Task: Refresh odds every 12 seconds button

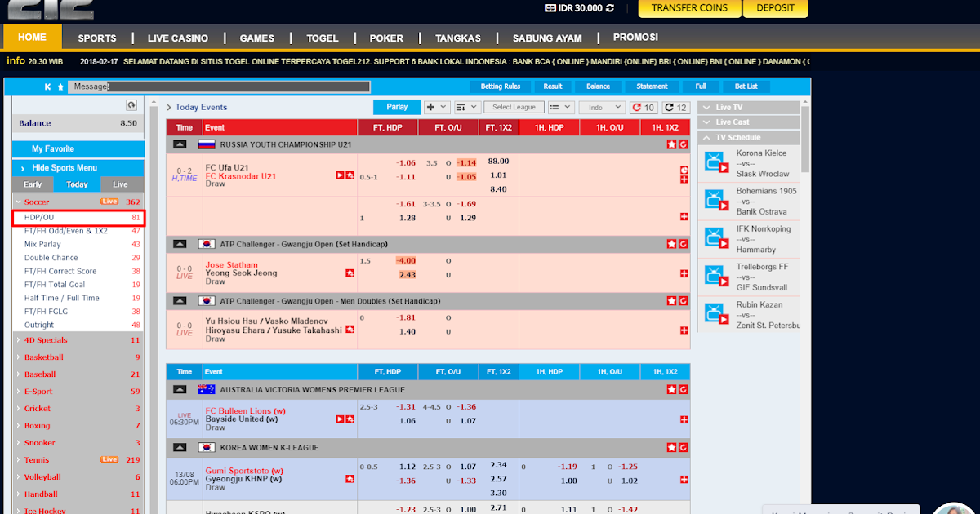Action: [675, 107]
